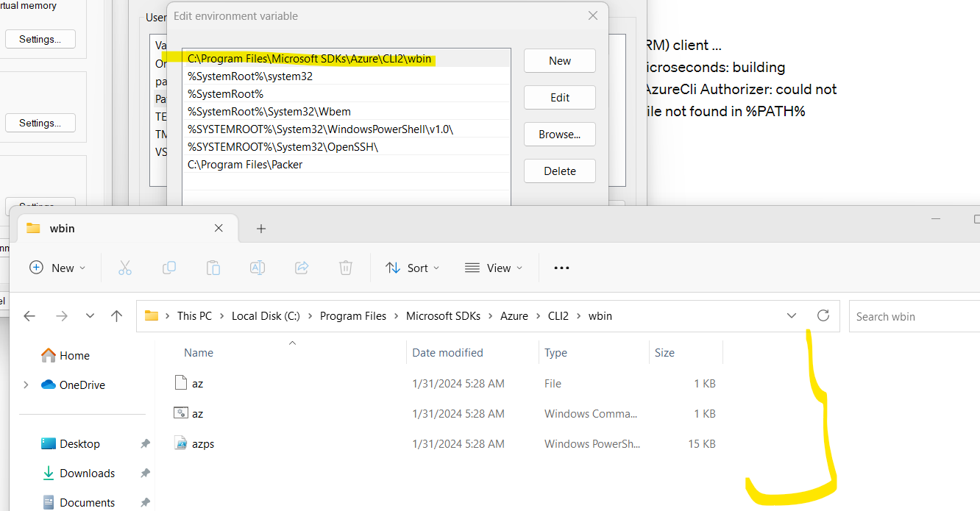Click CLI2 breadcrumb
The image size is (980, 511).
[558, 316]
